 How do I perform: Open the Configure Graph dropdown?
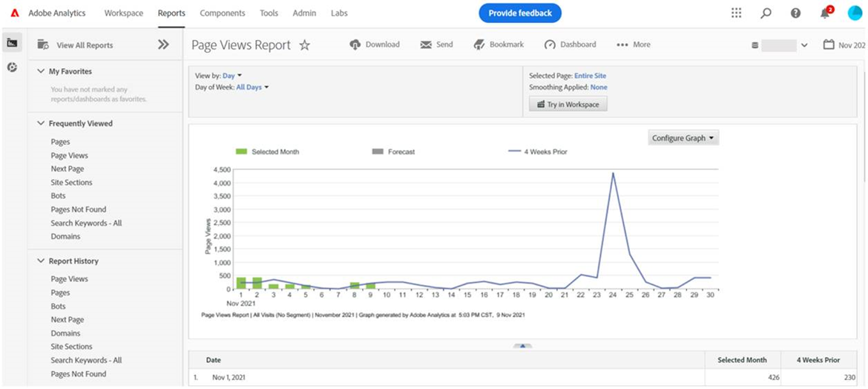coord(683,138)
